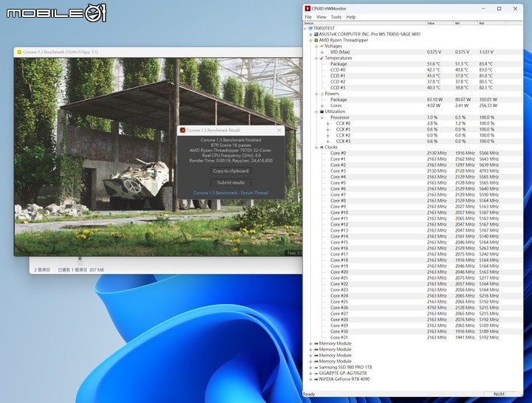
Task: Click the Corona 1.3 Benchmark window title bar
Action: click(x=158, y=52)
